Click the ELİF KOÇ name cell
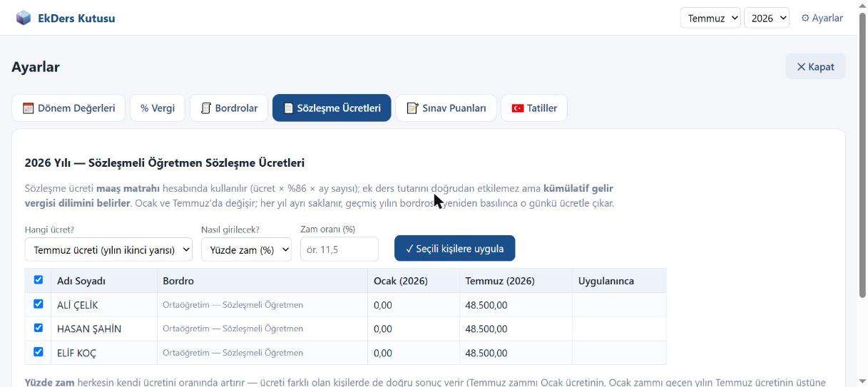This screenshot has height=387, width=868. tap(104, 353)
